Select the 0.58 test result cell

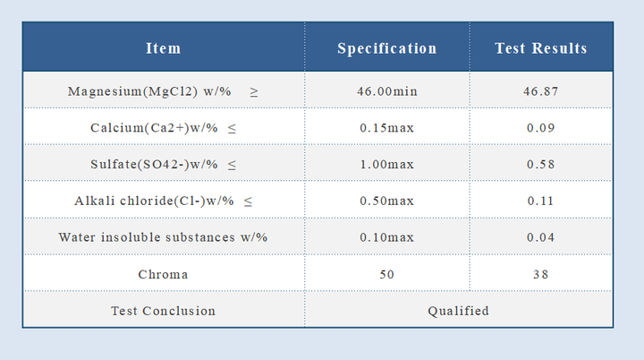click(541, 164)
